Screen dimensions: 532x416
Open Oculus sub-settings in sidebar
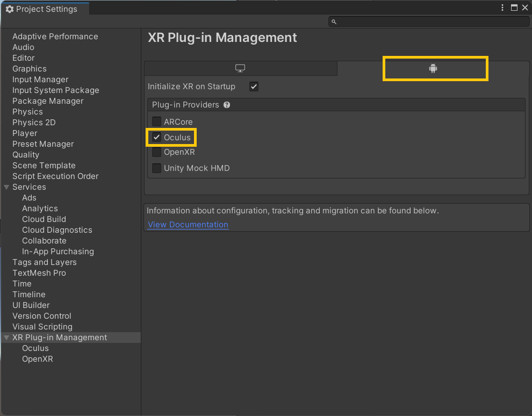point(35,348)
